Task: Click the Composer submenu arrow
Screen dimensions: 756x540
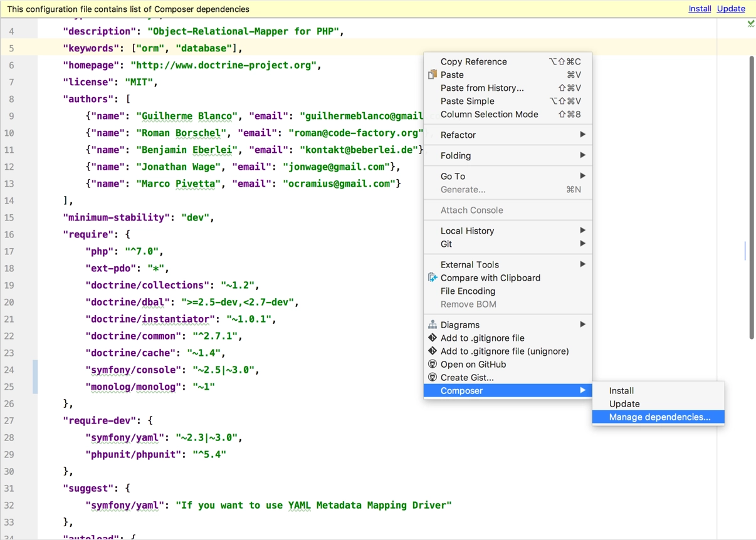Action: 582,390
